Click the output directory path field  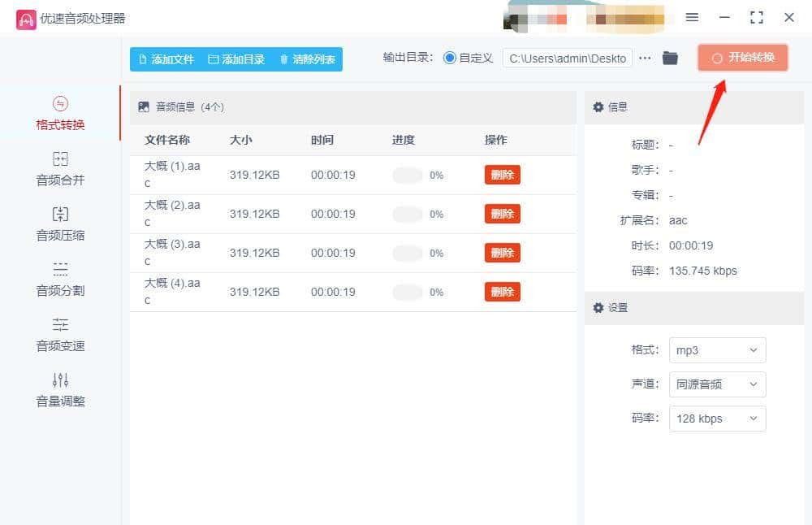pyautogui.click(x=567, y=58)
